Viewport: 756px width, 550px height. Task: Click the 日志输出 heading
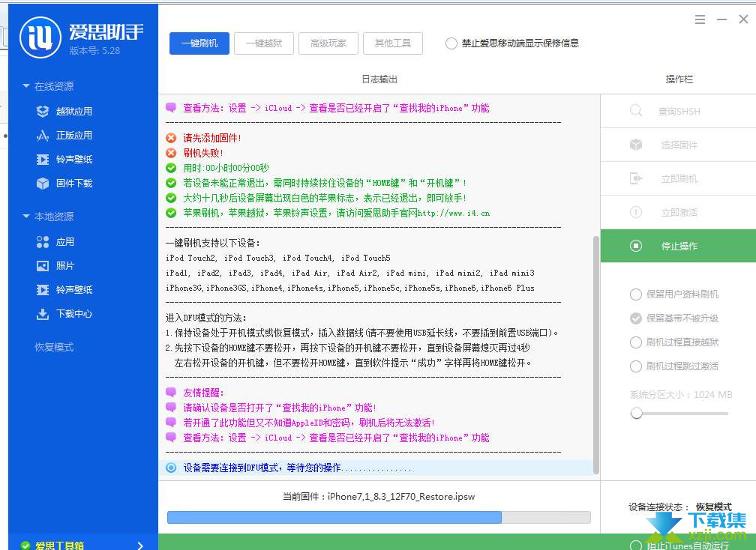click(379, 79)
